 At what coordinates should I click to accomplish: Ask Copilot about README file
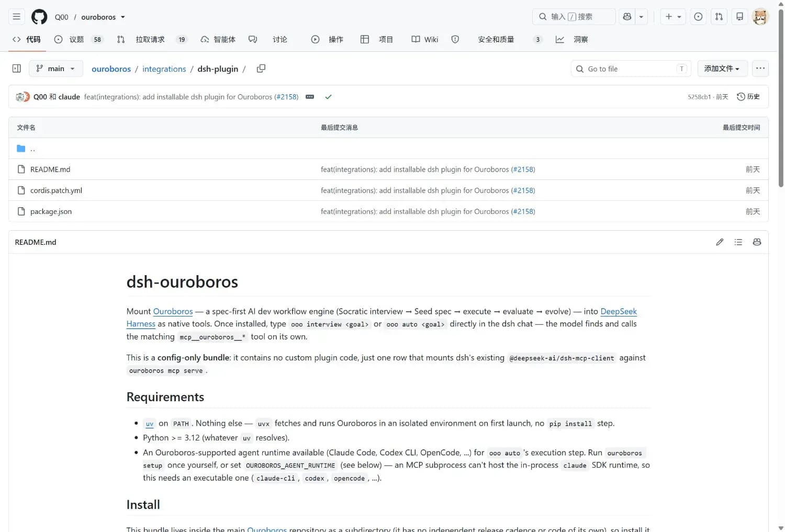click(757, 242)
